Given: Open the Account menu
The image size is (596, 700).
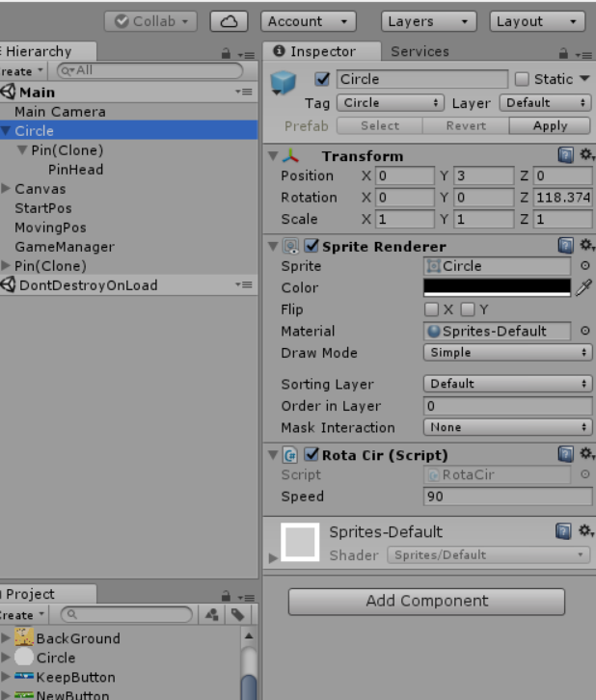Looking at the screenshot, I should [x=308, y=21].
